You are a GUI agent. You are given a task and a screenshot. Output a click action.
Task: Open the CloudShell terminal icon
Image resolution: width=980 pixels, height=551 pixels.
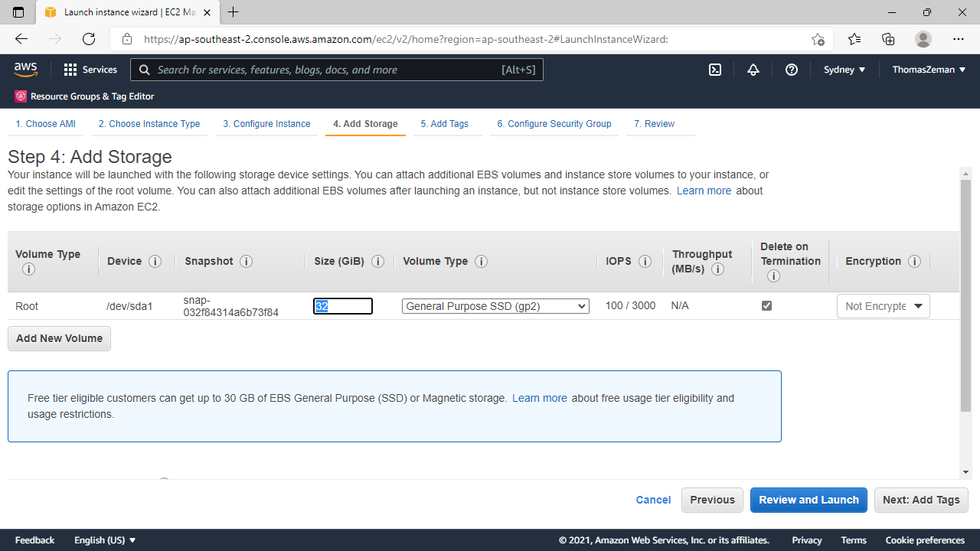click(x=714, y=70)
